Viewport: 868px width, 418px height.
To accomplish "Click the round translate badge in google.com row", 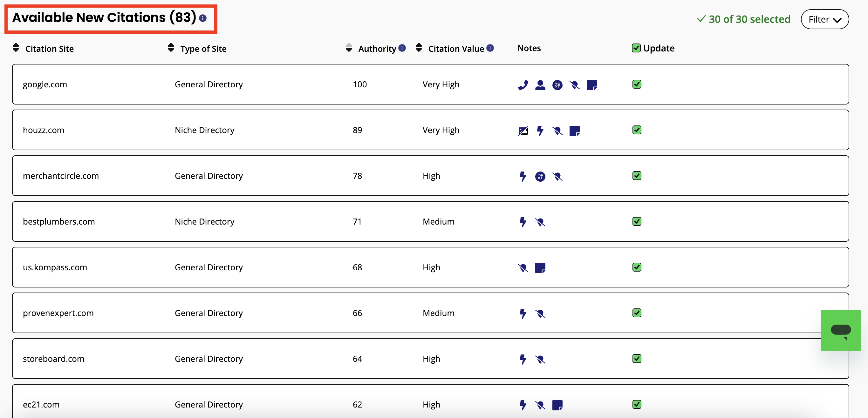I will [557, 85].
